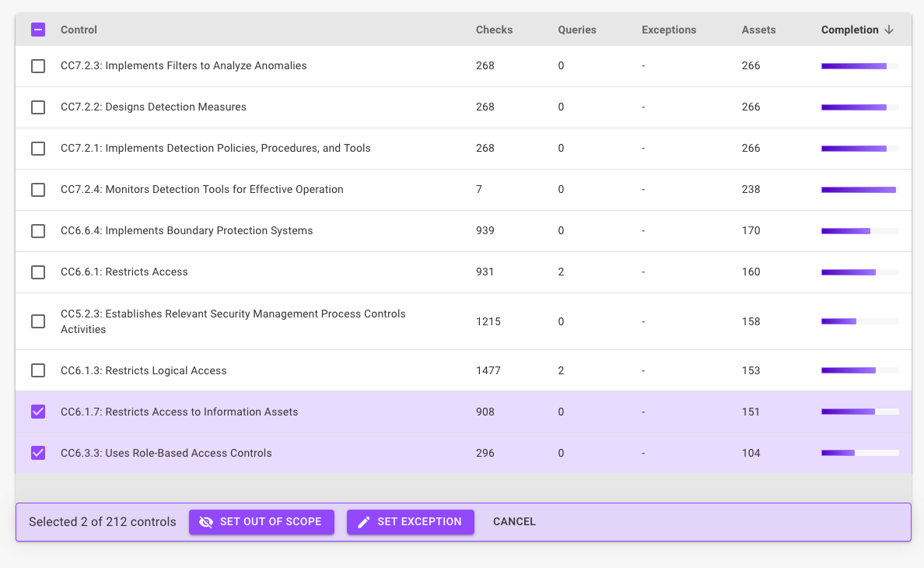Uncheck the CC6.3.3 Role-Based Access Controls checkbox
This screenshot has height=568, width=924.
(x=38, y=453)
